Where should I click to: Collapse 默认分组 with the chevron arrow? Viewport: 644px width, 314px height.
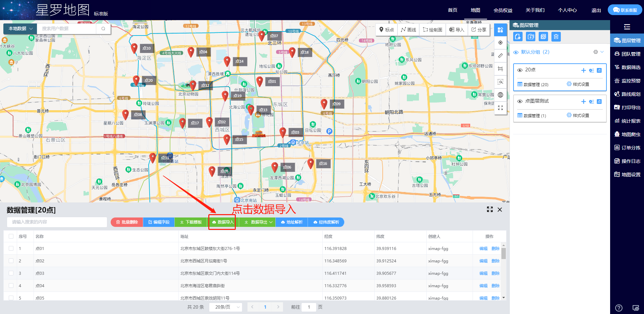point(602,52)
